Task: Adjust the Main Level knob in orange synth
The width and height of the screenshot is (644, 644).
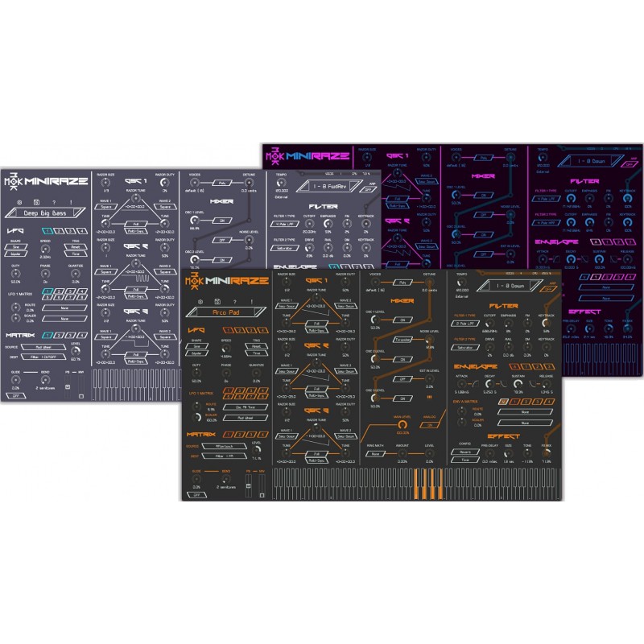Action: tap(401, 423)
